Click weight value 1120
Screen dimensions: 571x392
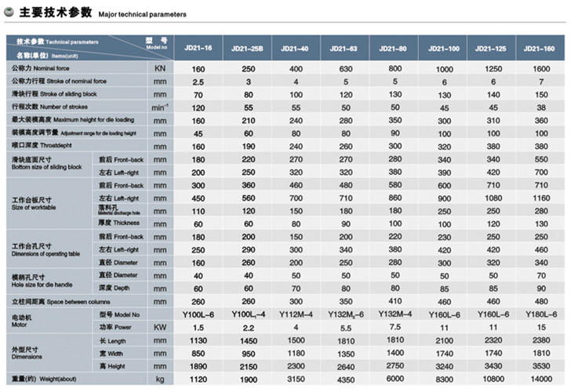(x=198, y=379)
